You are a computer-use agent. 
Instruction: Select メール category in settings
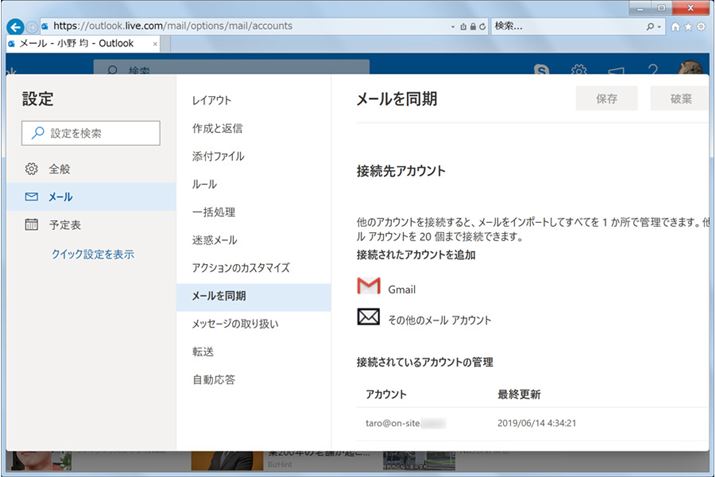(x=60, y=197)
